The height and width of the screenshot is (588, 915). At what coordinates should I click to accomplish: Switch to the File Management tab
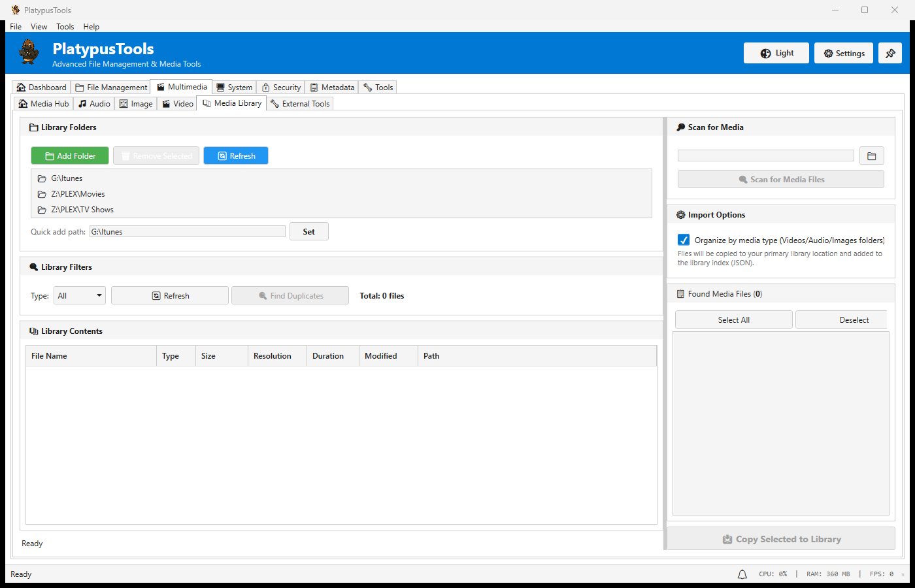[x=111, y=88]
